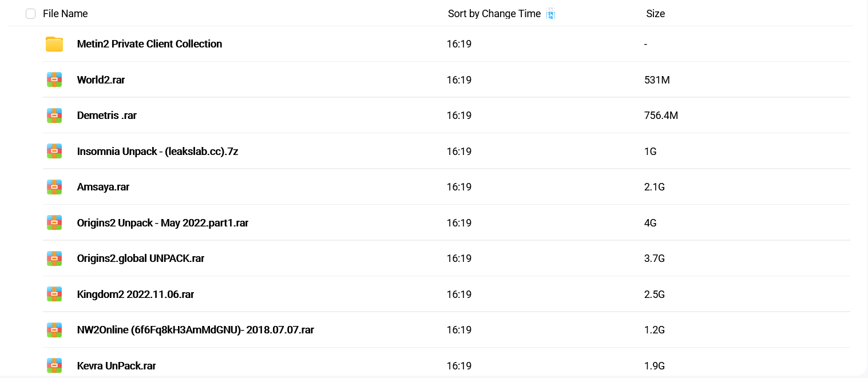
Task: Toggle the select-all checkbox by File Name
Action: coord(31,14)
